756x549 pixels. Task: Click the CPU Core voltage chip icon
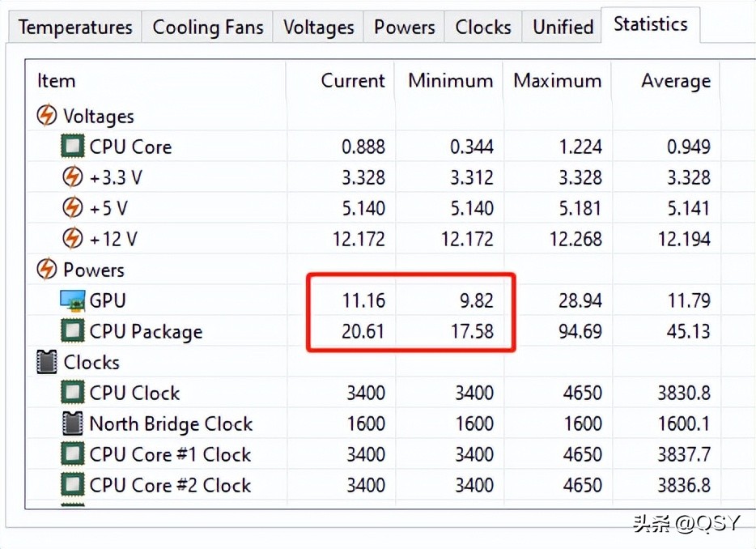(72, 147)
